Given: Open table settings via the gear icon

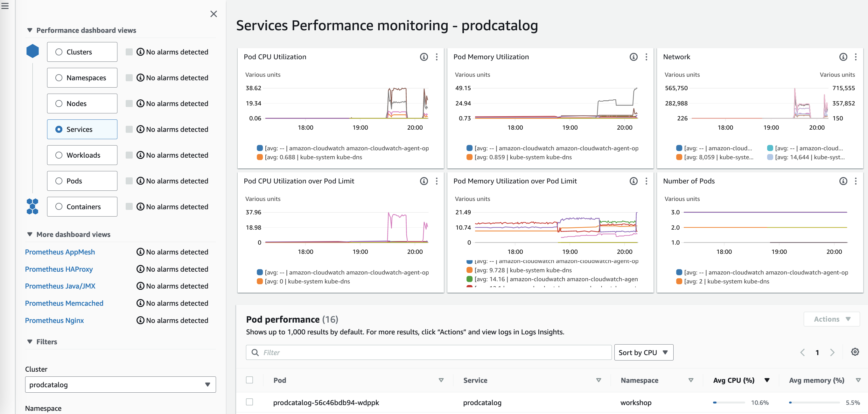Looking at the screenshot, I should coord(855,352).
